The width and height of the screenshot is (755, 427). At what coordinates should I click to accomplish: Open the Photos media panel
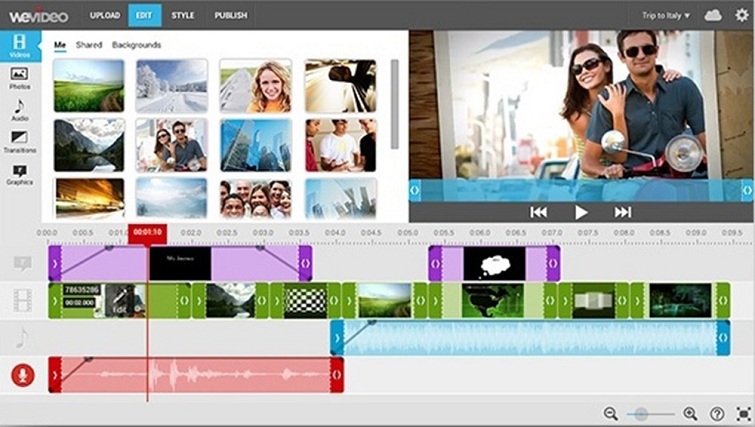point(19,78)
